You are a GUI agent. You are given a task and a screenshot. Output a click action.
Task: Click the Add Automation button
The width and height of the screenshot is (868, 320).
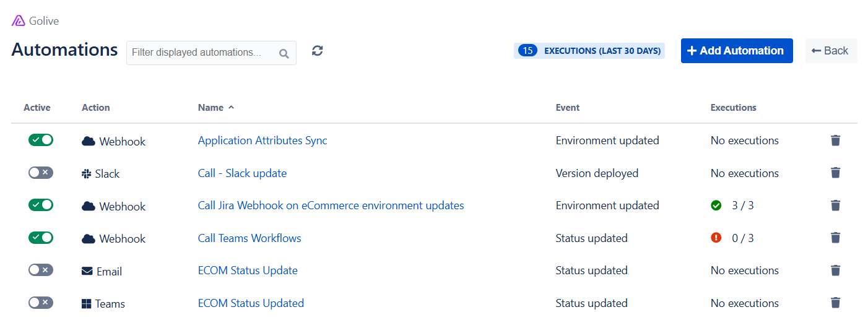click(737, 51)
